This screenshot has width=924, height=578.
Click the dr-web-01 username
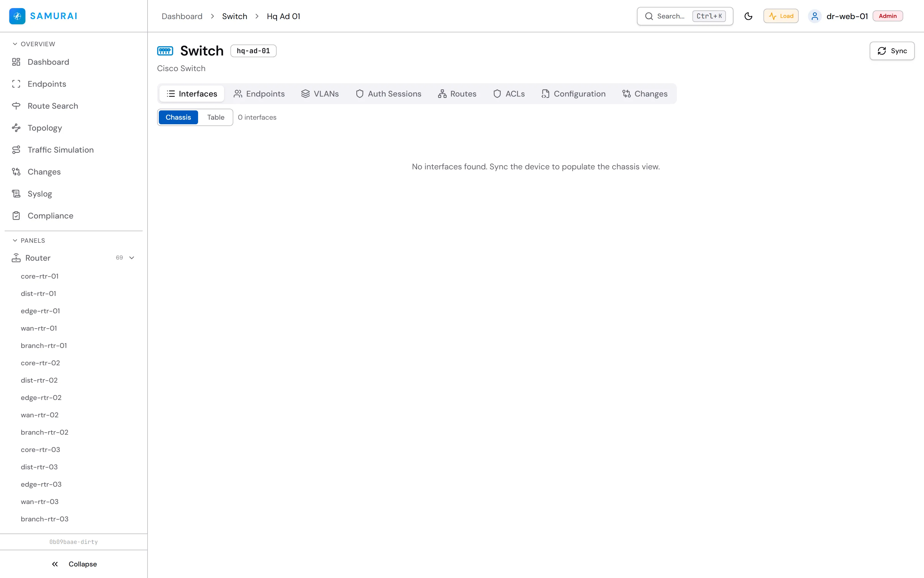click(847, 16)
